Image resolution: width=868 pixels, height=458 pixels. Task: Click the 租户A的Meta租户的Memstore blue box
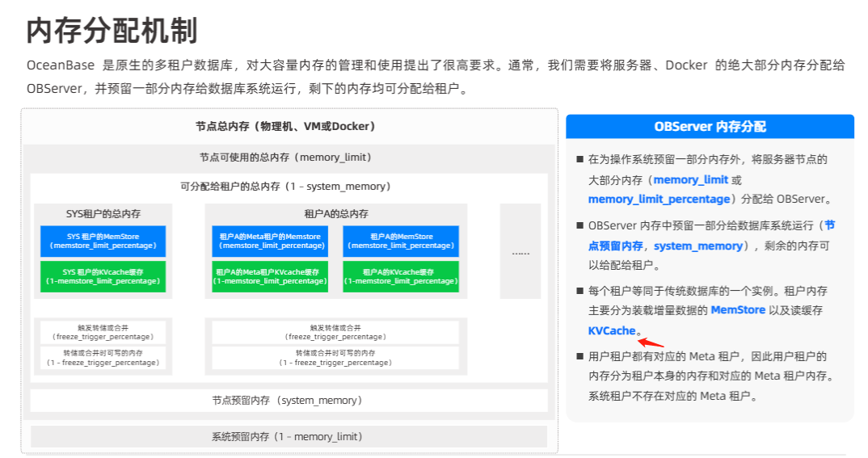coord(270,242)
